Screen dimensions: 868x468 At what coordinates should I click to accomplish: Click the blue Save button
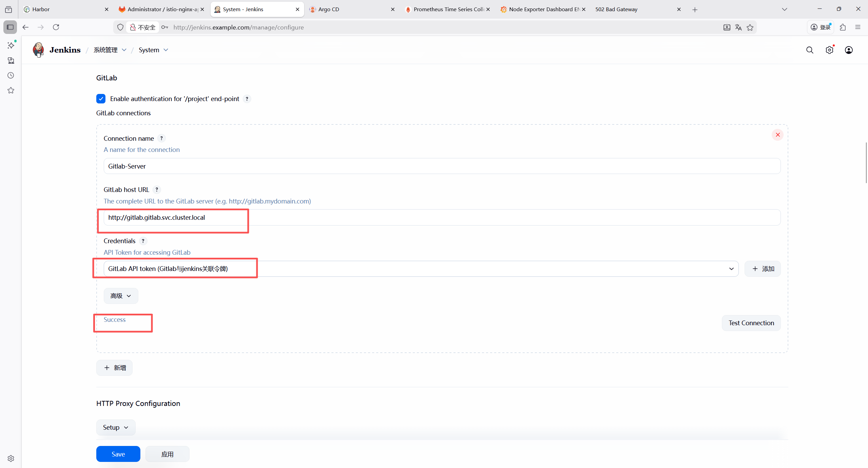click(118, 454)
